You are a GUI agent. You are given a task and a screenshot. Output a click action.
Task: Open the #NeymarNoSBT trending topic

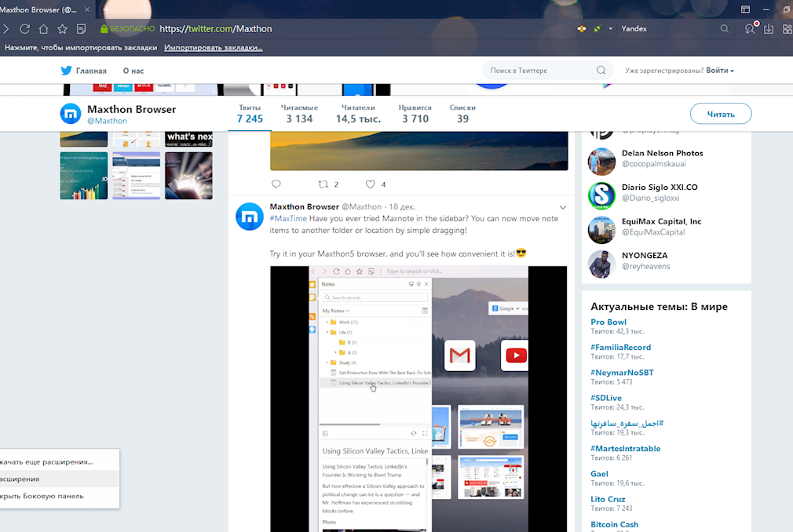(x=622, y=373)
